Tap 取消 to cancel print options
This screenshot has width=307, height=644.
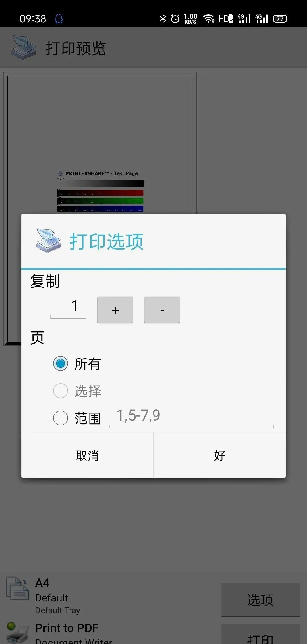[x=87, y=455]
